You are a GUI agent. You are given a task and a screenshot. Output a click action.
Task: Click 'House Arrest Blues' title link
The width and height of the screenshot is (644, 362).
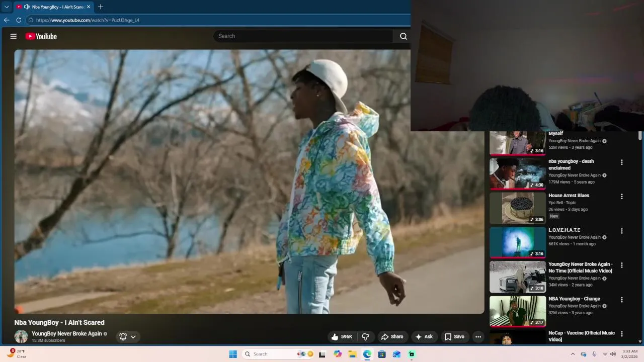tap(569, 196)
